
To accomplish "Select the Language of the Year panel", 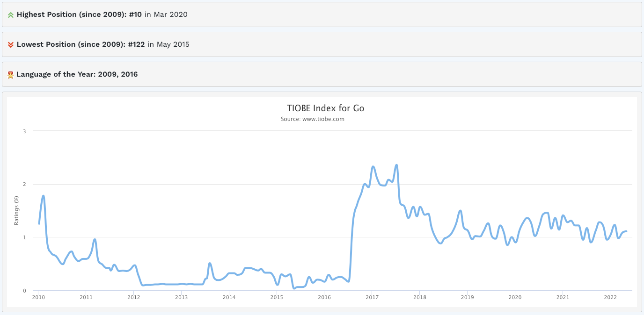I will pos(322,74).
